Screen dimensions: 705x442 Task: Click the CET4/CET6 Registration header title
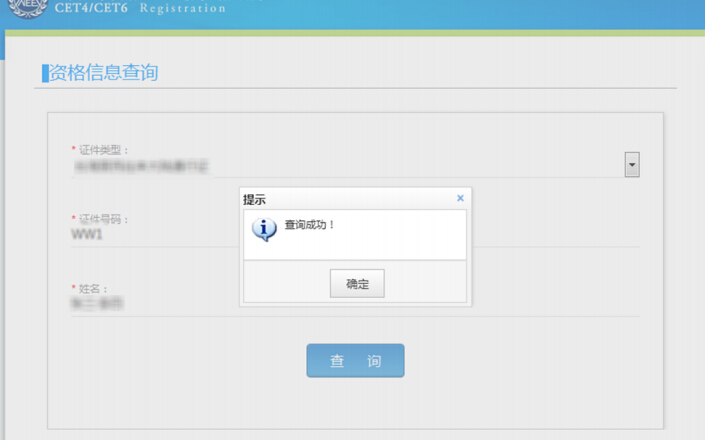click(x=140, y=8)
